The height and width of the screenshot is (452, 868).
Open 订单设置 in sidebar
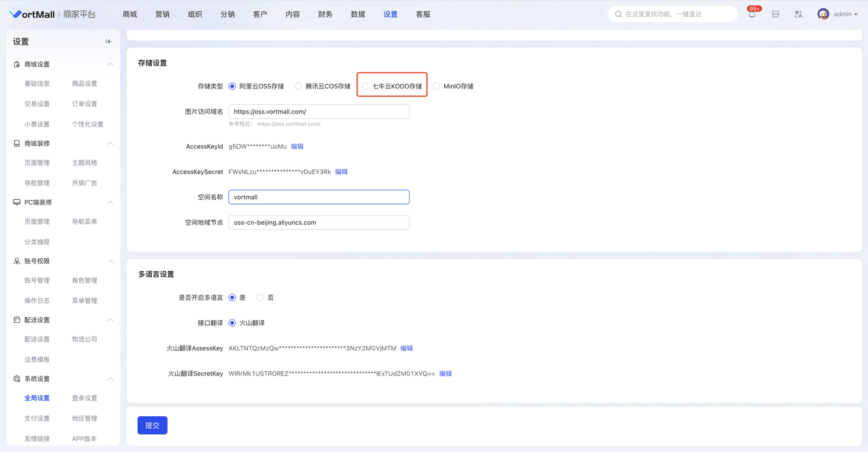click(85, 104)
